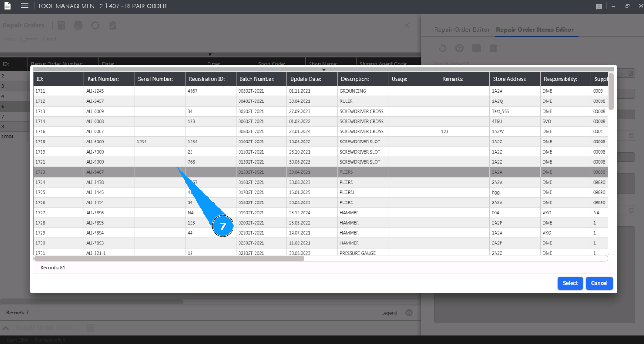Select the row with part number ALI-7894
644x344 pixels.
pyautogui.click(x=321, y=233)
